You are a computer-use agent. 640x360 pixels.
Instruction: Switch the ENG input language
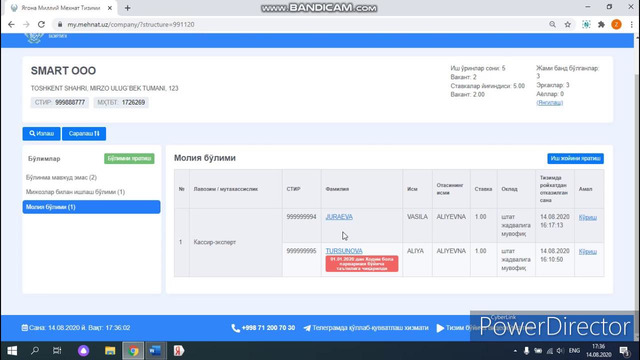[574, 351]
